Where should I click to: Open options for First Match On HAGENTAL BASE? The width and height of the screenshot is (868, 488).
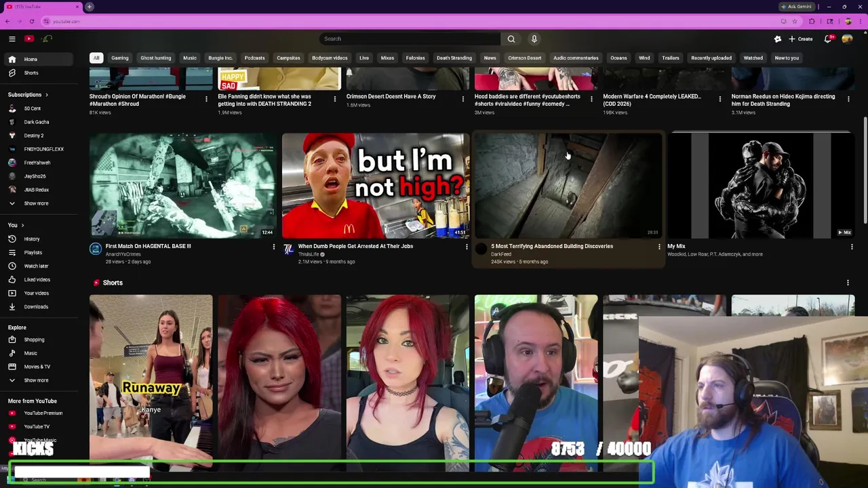[x=274, y=247]
